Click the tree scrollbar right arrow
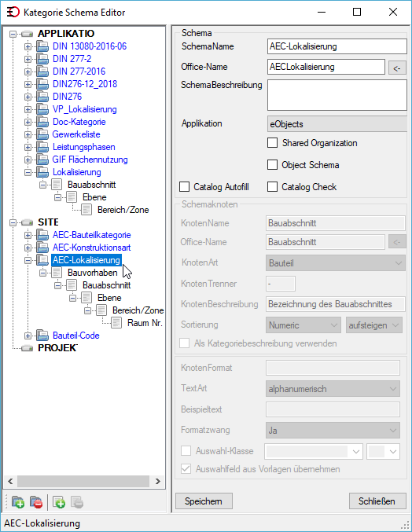The width and height of the screenshot is (412, 532). coord(157,481)
